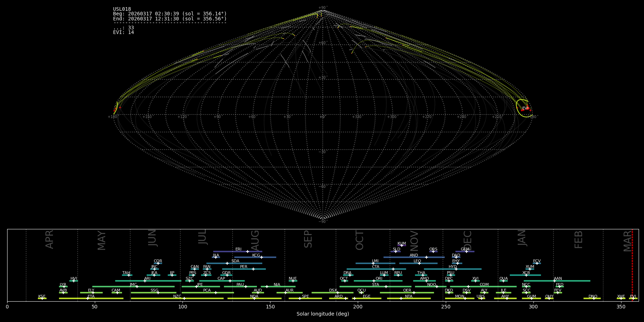
Task: Click the EVI radiant label on sky map
Action: point(525,108)
